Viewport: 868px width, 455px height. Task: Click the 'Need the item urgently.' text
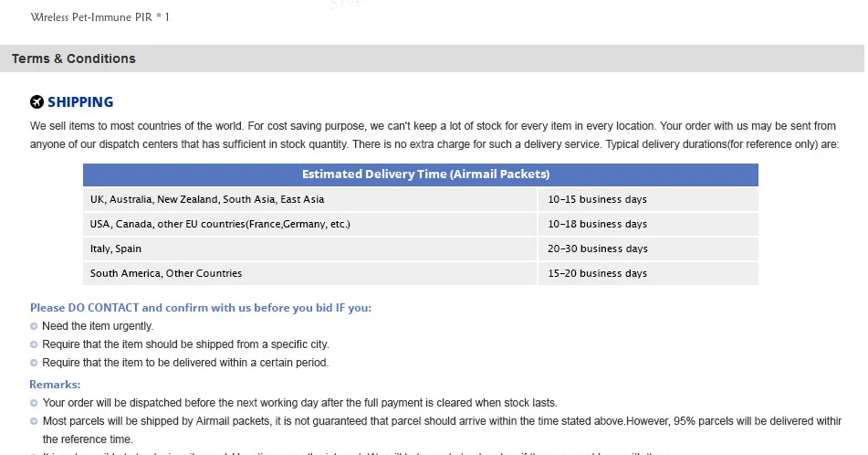98,326
